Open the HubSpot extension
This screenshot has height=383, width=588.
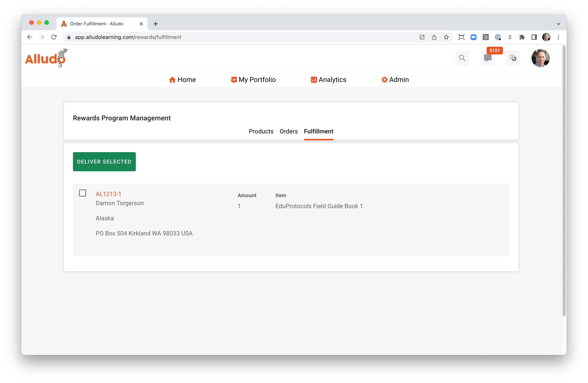pos(486,37)
